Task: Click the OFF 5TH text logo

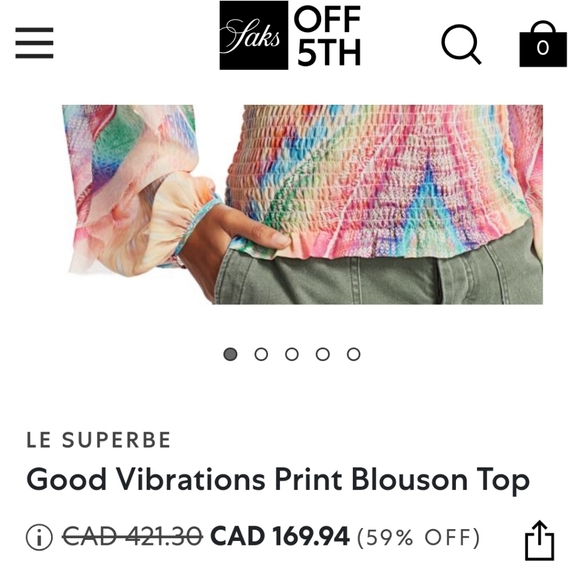Action: [x=328, y=36]
